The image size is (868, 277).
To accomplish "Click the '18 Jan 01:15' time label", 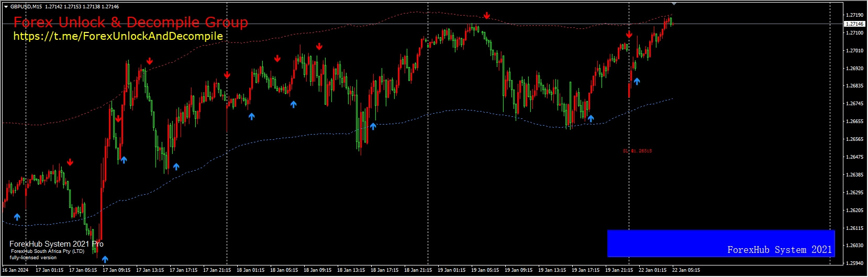I will click(250, 271).
